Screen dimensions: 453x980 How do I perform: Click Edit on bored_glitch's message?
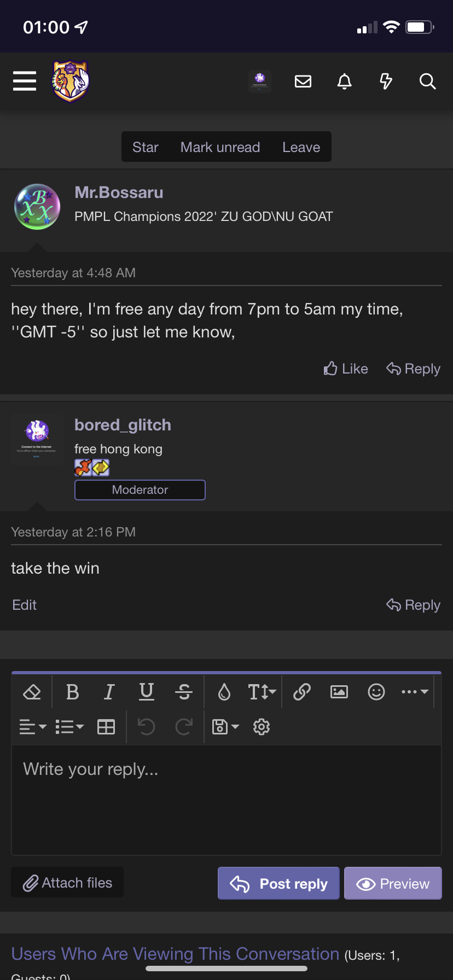click(25, 605)
